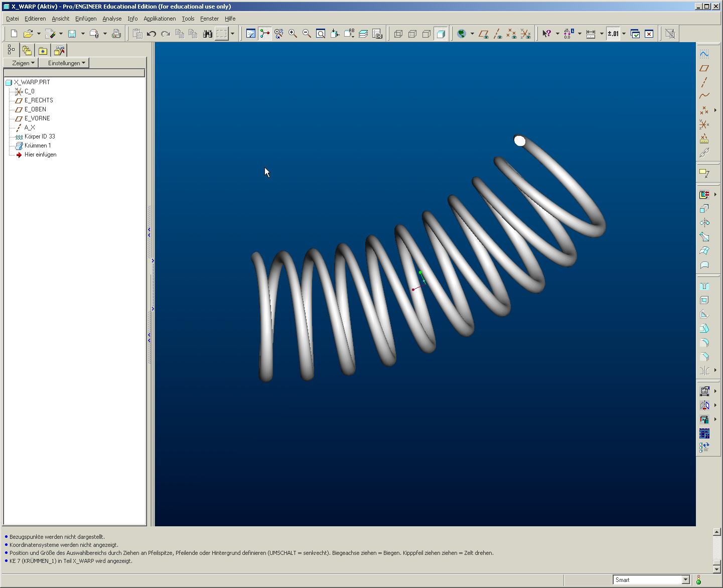Click the printer icon
Screen dimensions: 723x588
(x=116, y=34)
